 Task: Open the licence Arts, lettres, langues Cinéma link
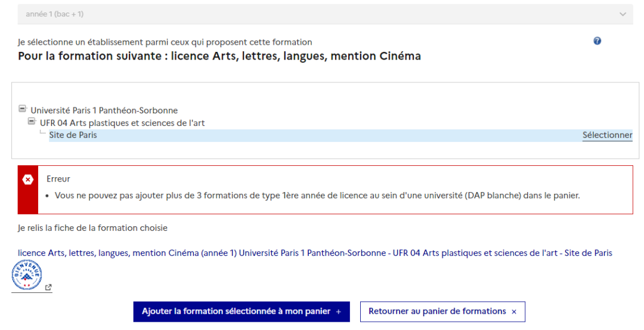coord(315,253)
